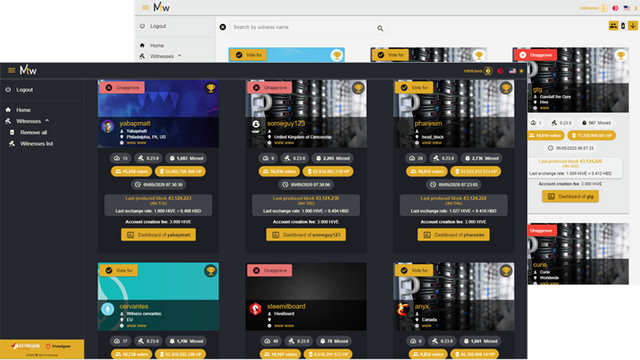This screenshot has height=360, width=640.
Task: Clear the witness search with X icon
Action: tap(222, 27)
